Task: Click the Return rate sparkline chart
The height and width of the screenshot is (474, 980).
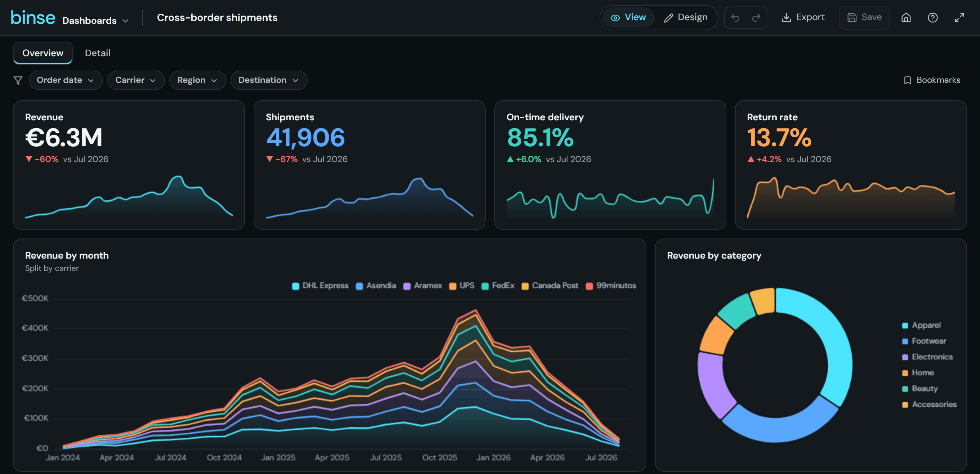Action: pyautogui.click(x=851, y=197)
